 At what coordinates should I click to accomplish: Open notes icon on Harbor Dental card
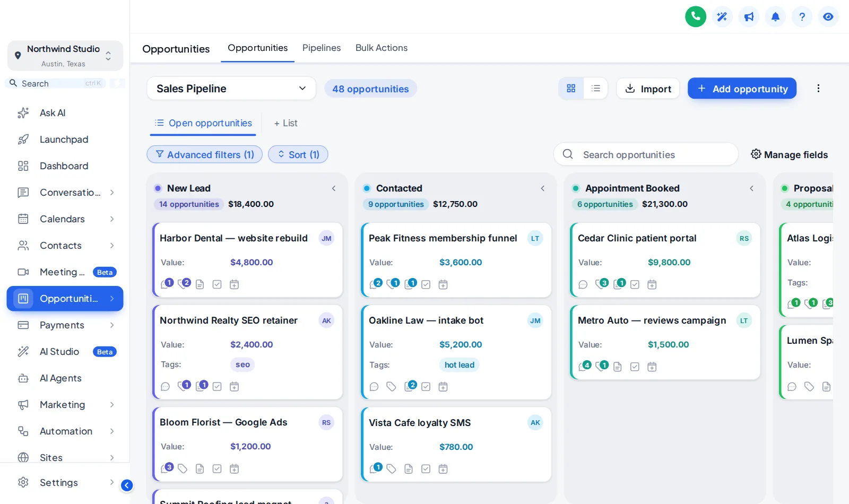[200, 284]
